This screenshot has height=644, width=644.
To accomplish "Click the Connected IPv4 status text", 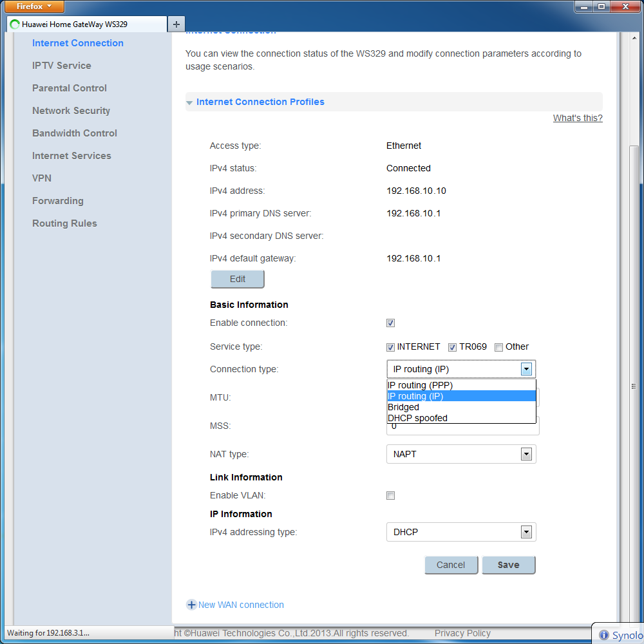I will click(408, 168).
